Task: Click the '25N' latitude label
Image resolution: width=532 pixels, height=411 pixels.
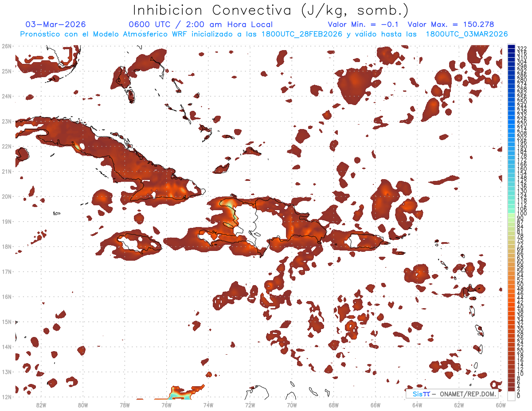Action: pos(7,71)
